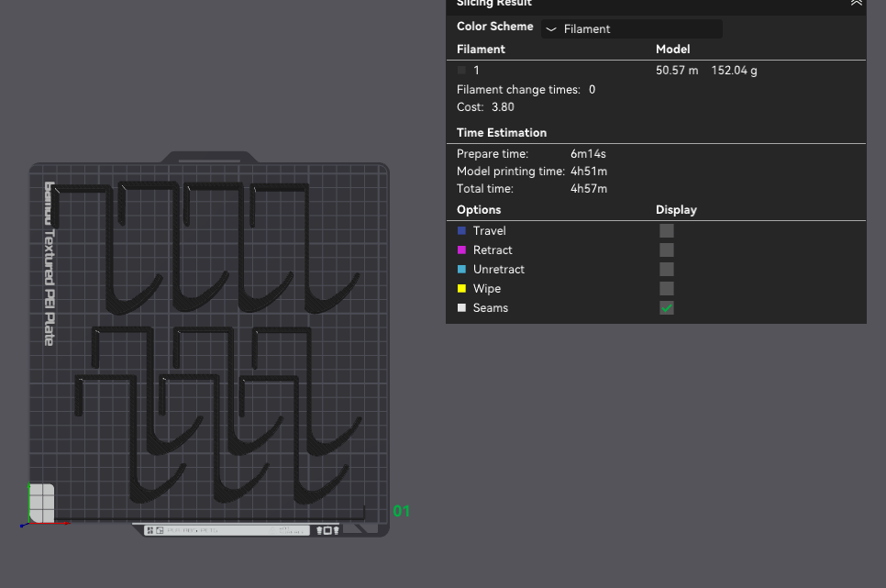Collapse the Slicing Result panel with double-chevron icon
Image resolution: width=886 pixels, height=588 pixels.
(856, 3)
